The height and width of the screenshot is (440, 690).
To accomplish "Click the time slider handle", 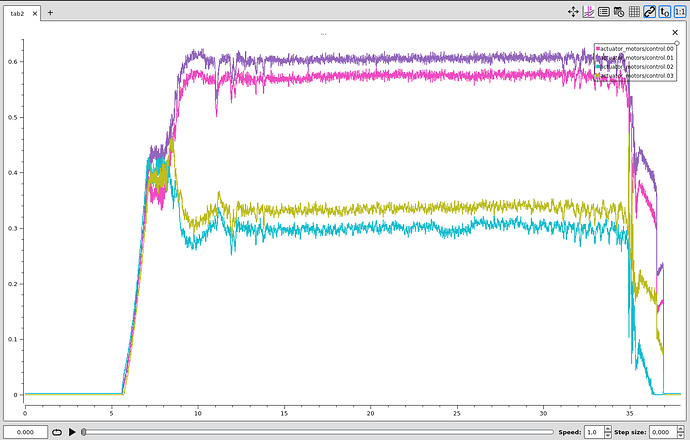I will (x=84, y=432).
